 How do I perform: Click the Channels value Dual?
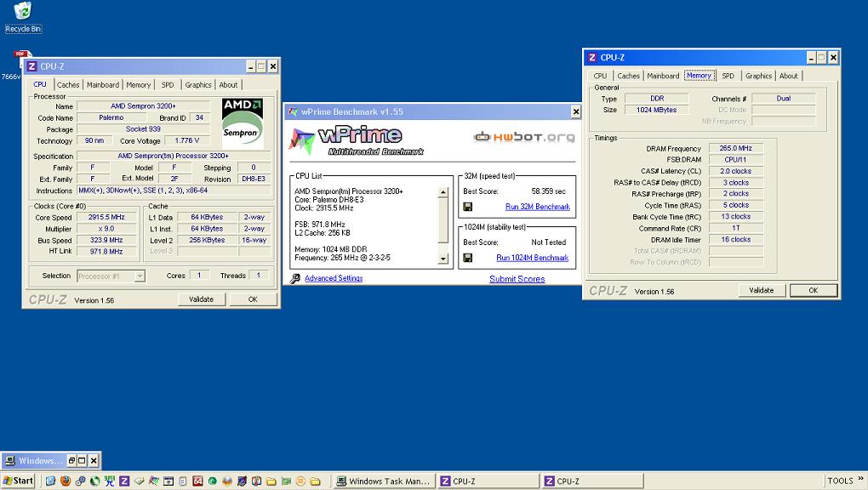click(783, 98)
